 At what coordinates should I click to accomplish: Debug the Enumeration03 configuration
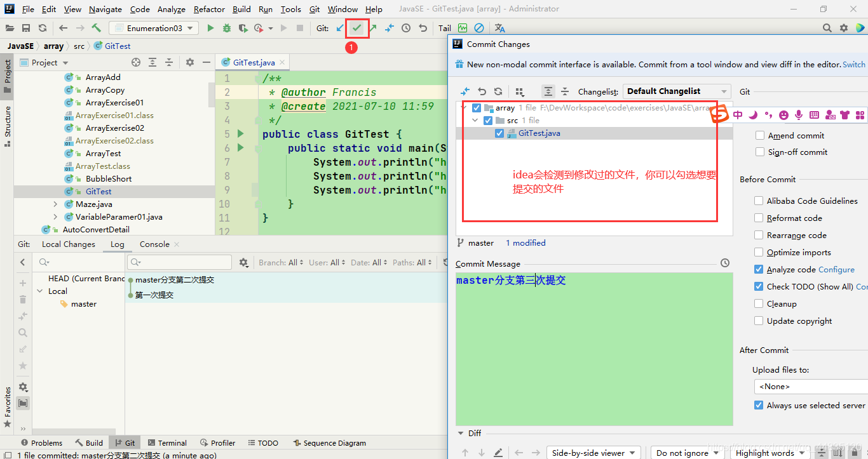click(x=227, y=28)
